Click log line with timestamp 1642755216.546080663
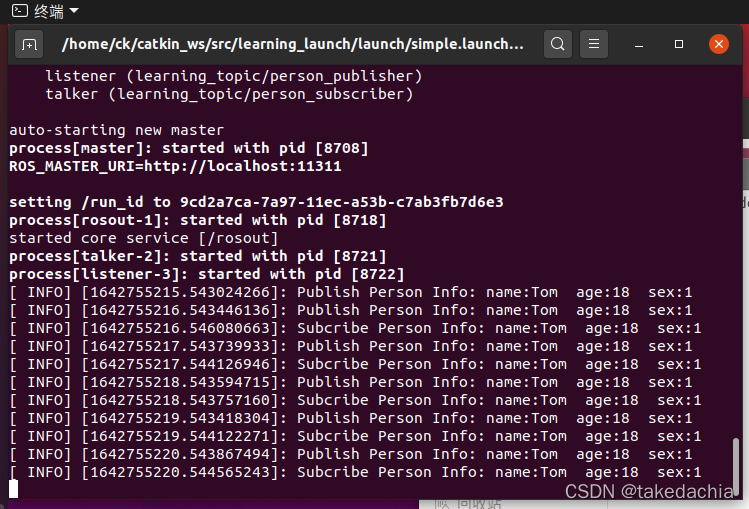Screen dimensions: 749x509 355,329
